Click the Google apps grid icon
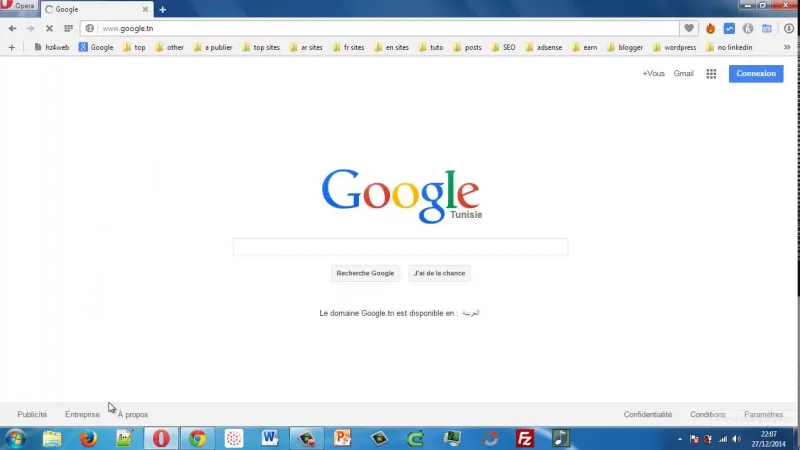The height and width of the screenshot is (450, 800). 711,73
